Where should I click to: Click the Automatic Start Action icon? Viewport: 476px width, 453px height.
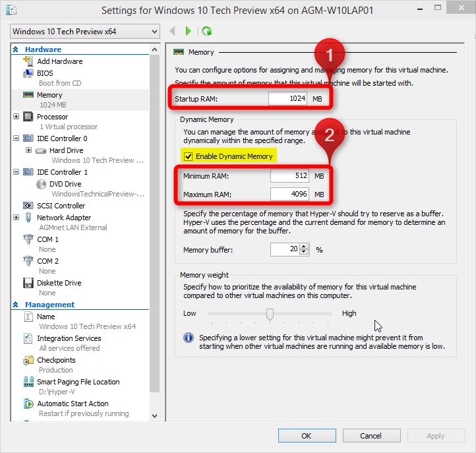28,404
